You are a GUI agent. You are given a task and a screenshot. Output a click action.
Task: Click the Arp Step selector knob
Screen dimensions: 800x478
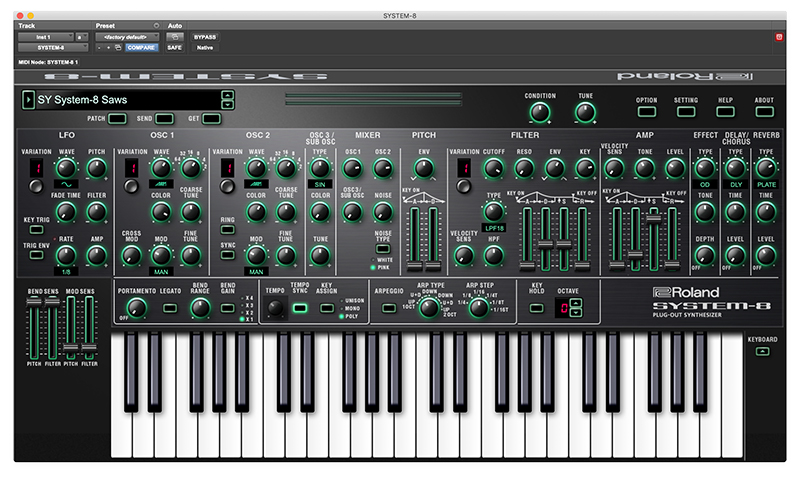pyautogui.click(x=479, y=308)
